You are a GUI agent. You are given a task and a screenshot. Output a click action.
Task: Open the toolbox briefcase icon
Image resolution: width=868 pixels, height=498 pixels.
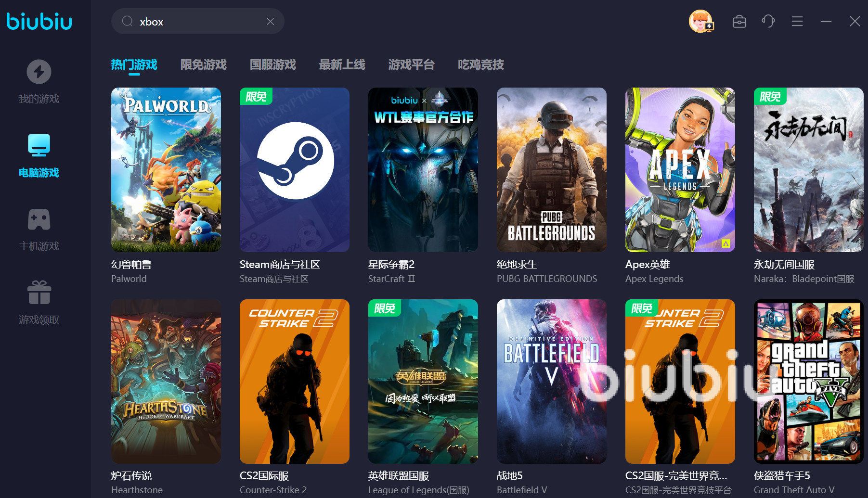click(739, 21)
